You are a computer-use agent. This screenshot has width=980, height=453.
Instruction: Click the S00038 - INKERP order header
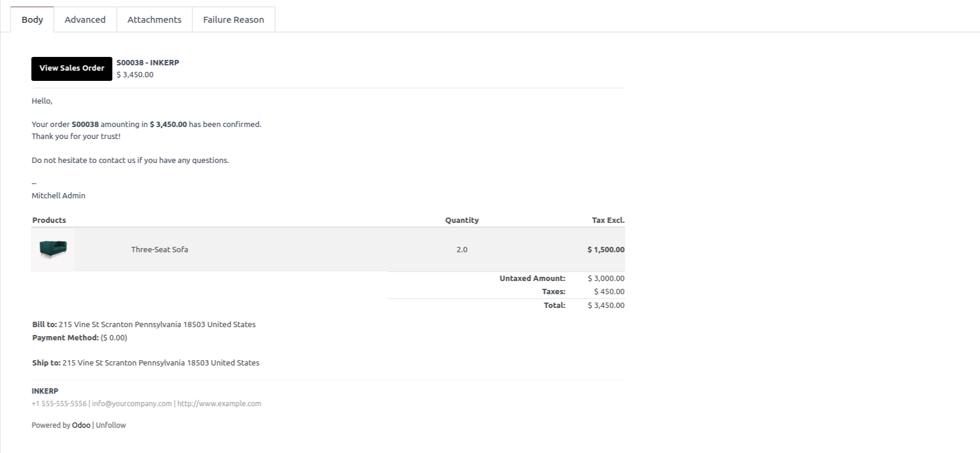(148, 62)
